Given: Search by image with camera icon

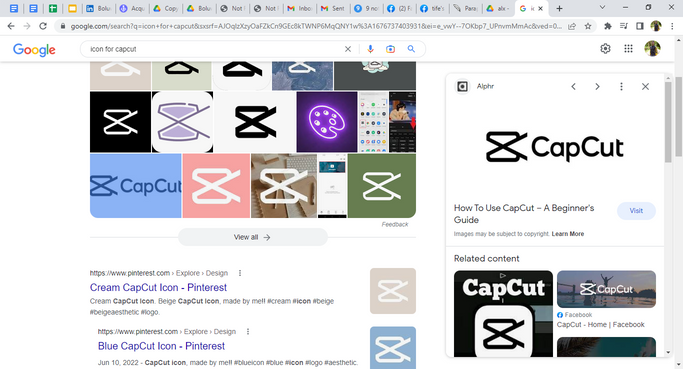Looking at the screenshot, I should pyautogui.click(x=390, y=49).
